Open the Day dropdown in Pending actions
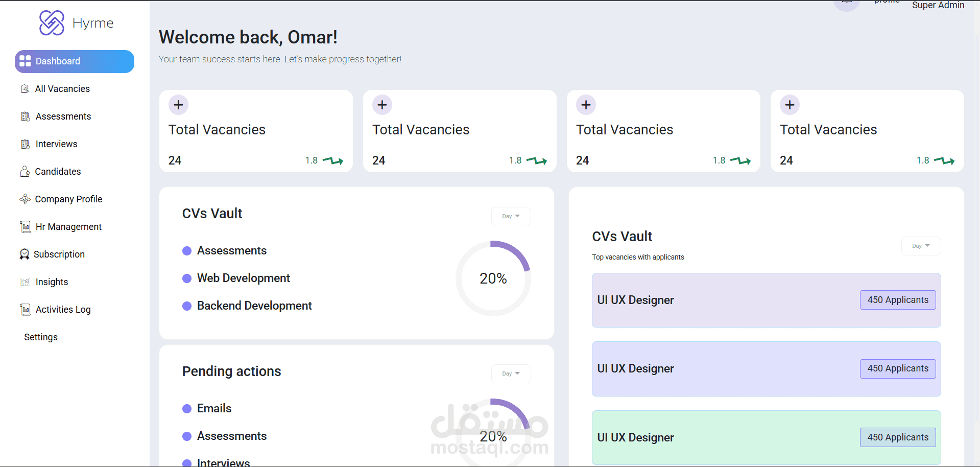 click(x=510, y=373)
